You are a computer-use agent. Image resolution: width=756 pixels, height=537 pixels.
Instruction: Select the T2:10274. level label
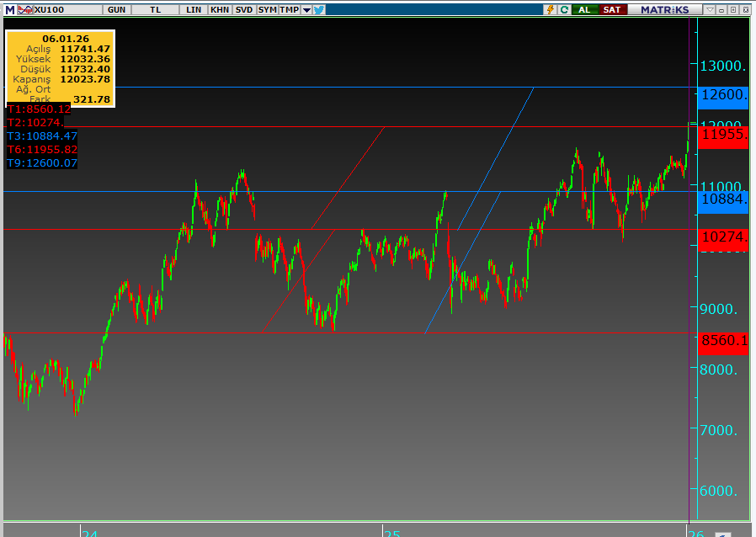[x=35, y=122]
